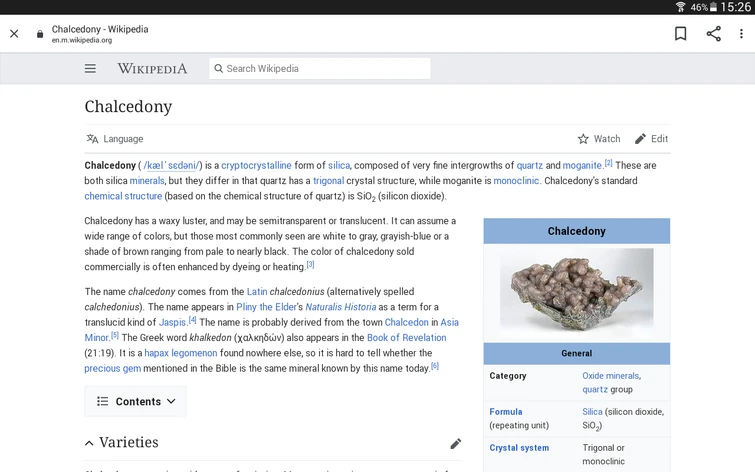Open the Jaspis link
Screen dimensions: 755x472
click(172, 322)
